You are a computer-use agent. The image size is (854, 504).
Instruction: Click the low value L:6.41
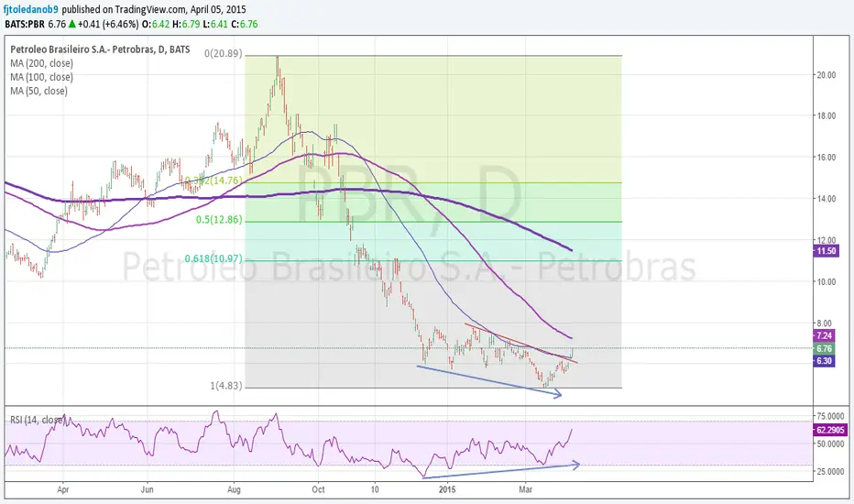215,24
